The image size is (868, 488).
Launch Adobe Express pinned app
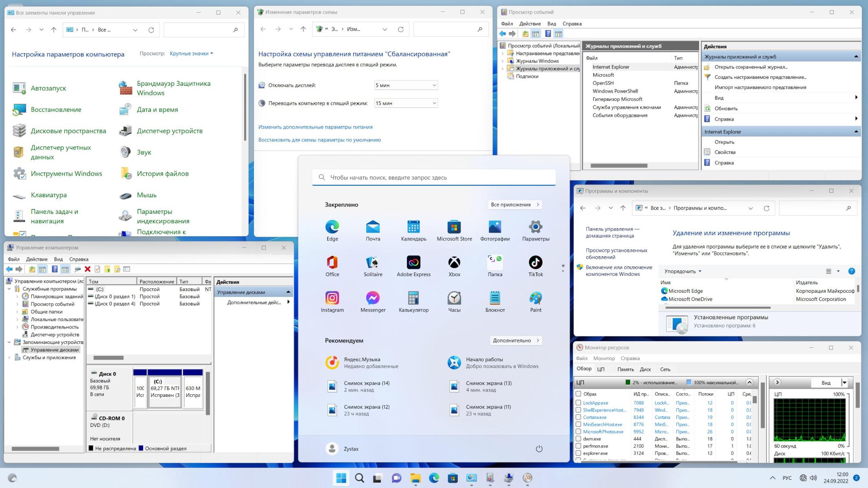pyautogui.click(x=413, y=263)
